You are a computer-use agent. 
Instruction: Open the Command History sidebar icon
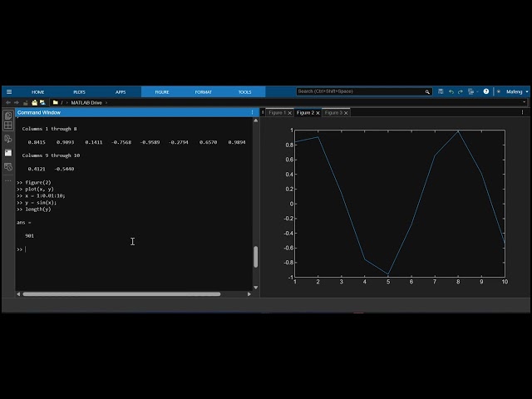tap(8, 167)
